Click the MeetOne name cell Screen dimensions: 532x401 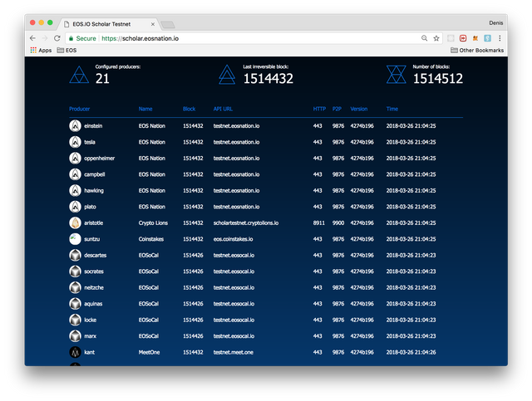149,352
